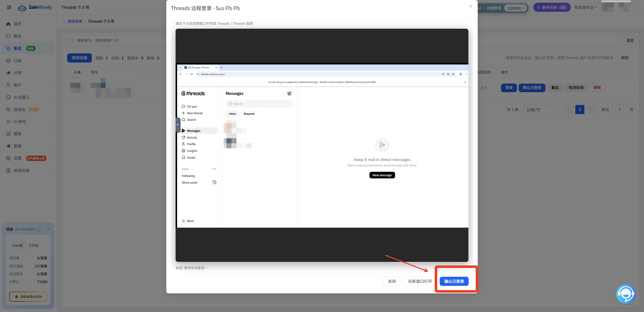644x312 pixels.
Task: Open the 订阅 subscription sidebar item
Action: (28, 61)
